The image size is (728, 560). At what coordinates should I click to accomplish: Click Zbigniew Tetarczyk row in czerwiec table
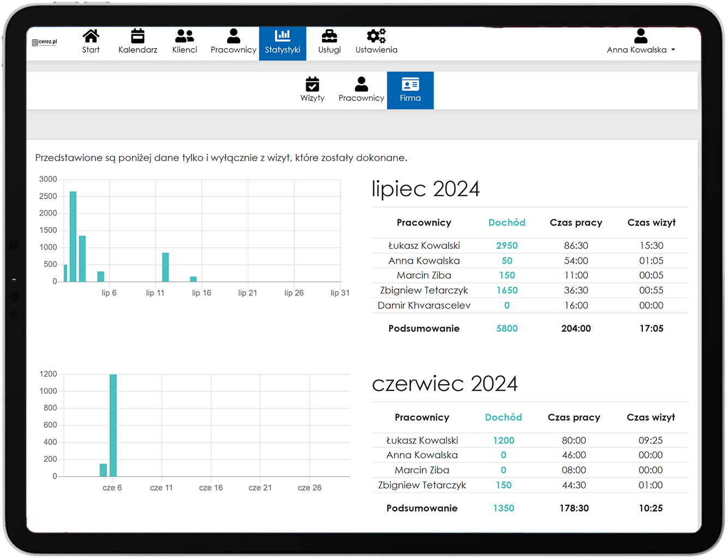point(422,485)
